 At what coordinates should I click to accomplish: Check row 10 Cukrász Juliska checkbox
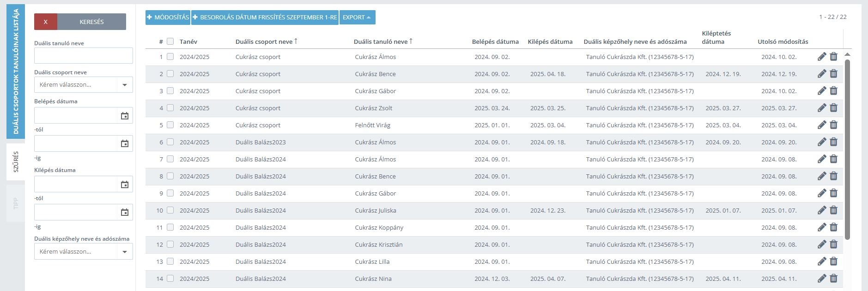170,210
